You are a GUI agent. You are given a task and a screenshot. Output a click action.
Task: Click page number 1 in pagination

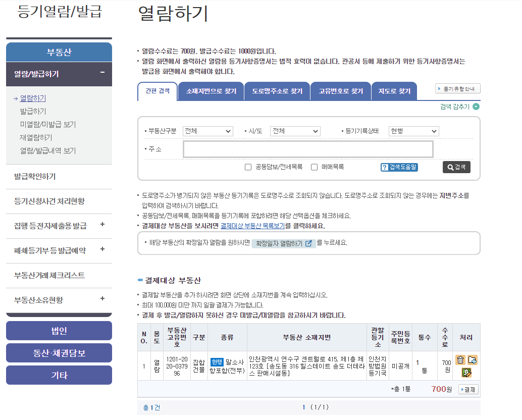[303, 406]
